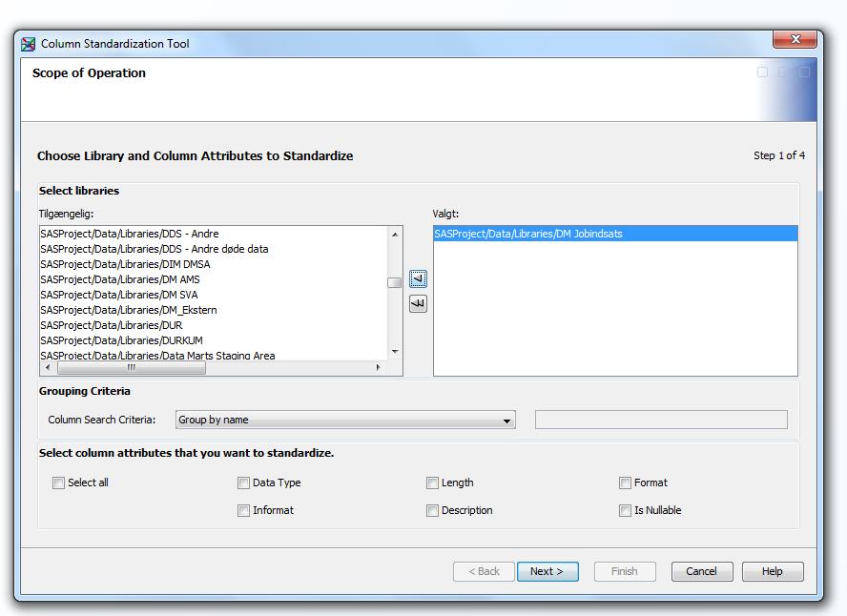Cancel the standardization wizard
Image resolution: width=847 pixels, height=616 pixels.
click(x=702, y=571)
